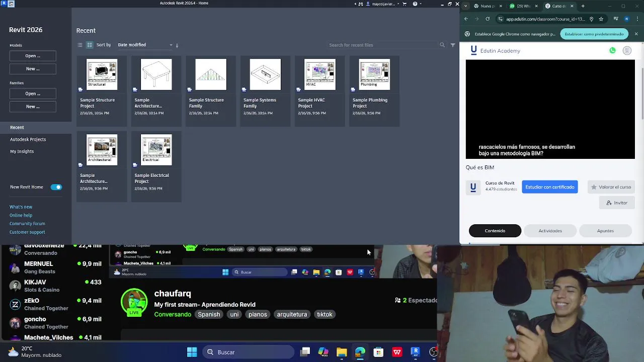Screen dimensions: 644x362
Task: Open Task View in Windows taskbar
Action: click(305, 352)
